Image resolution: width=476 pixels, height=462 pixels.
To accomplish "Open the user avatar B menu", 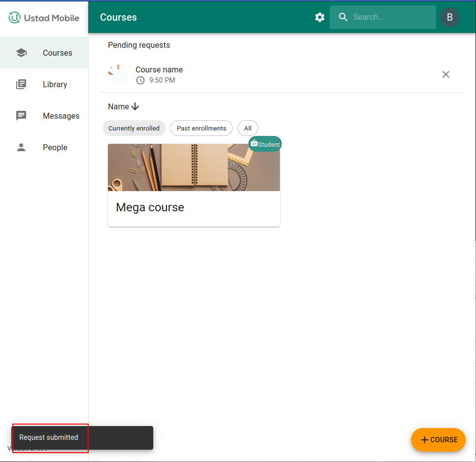I will [x=449, y=17].
